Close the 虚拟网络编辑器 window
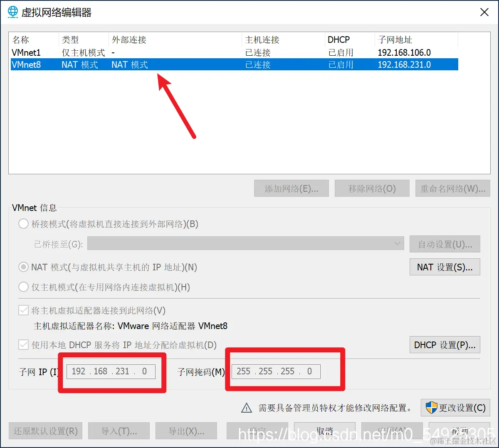This screenshot has height=448, width=499. tap(484, 12)
